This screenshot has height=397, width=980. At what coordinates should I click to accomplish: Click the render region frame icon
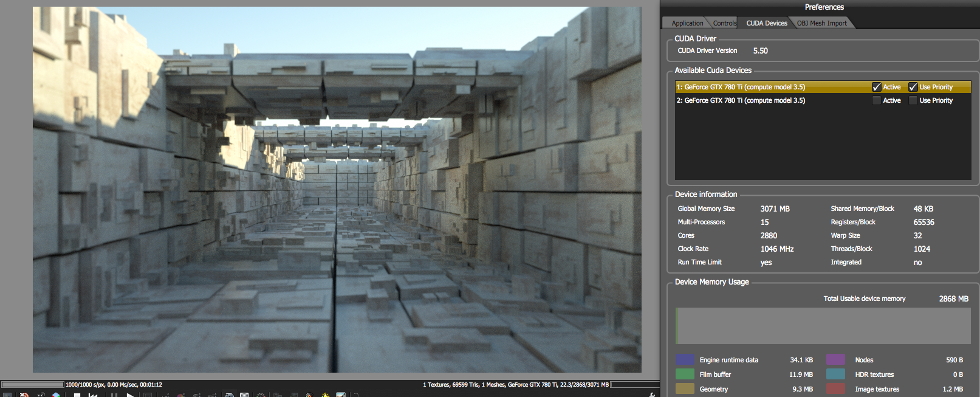147,395
